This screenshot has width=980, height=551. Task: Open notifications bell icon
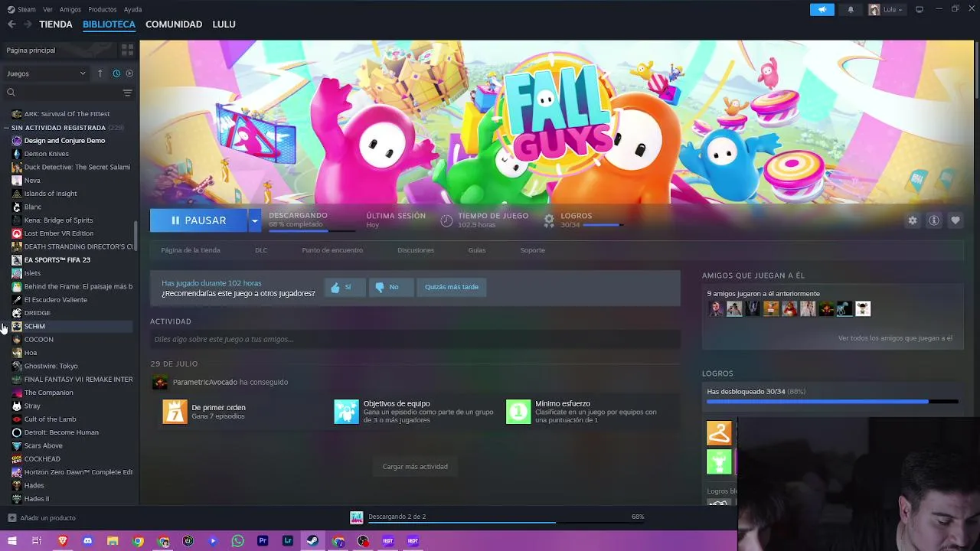point(851,9)
